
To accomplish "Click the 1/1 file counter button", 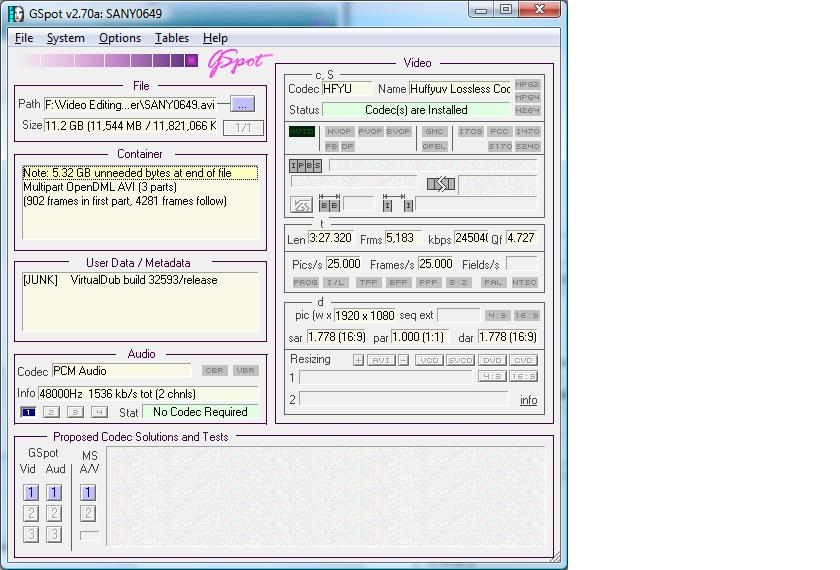I will [243, 128].
